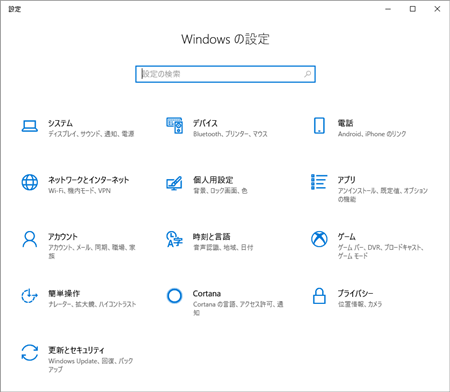
Task: Select the ネットワークとインターネット heading
Action: point(89,180)
